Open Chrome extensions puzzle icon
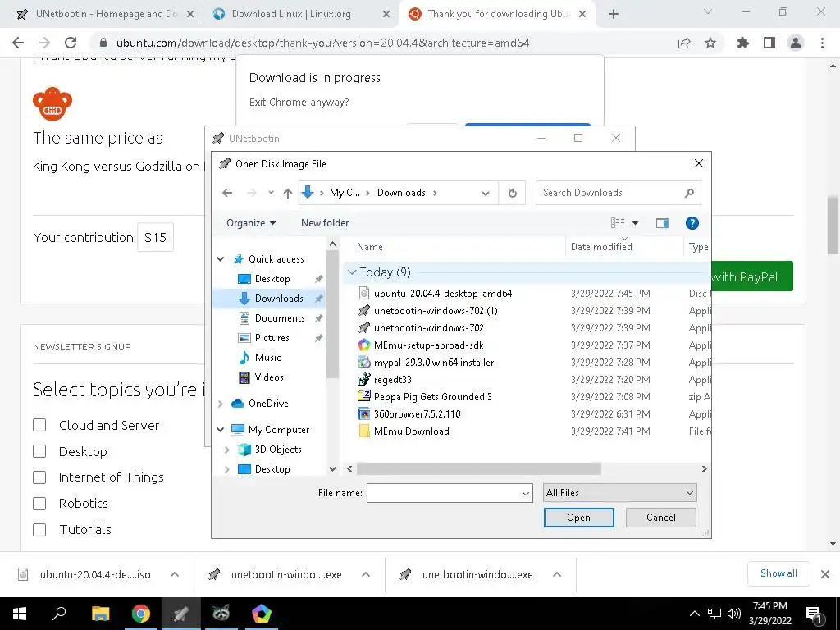840x630 pixels. [x=743, y=43]
